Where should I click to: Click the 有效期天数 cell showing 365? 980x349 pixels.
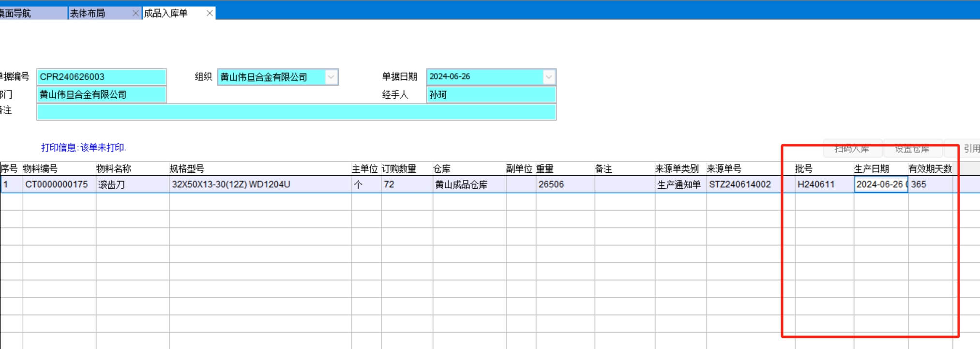click(x=929, y=184)
